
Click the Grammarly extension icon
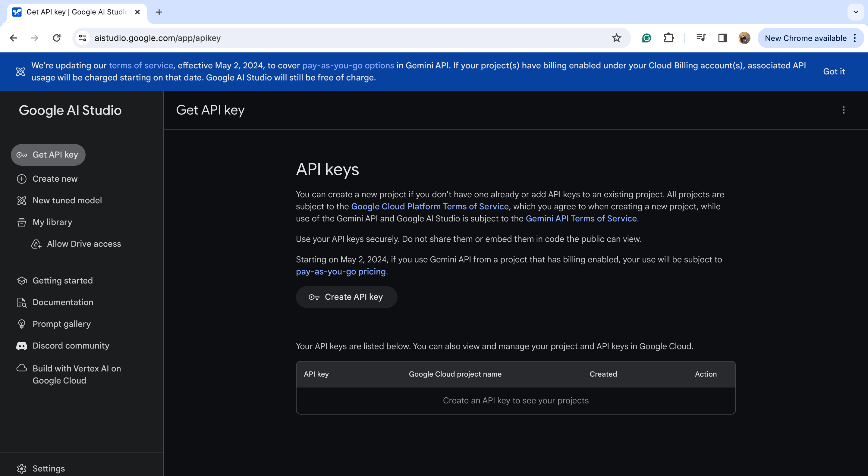pyautogui.click(x=646, y=38)
